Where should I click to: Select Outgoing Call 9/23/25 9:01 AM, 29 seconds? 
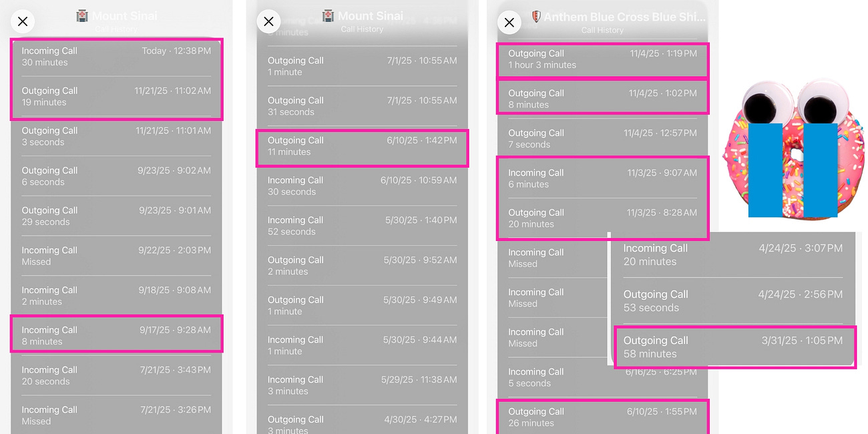coord(116,216)
